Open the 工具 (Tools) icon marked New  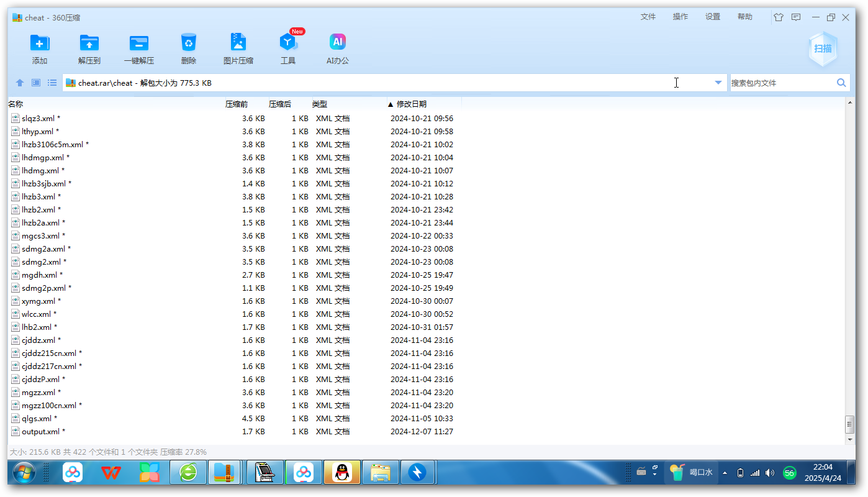click(288, 42)
